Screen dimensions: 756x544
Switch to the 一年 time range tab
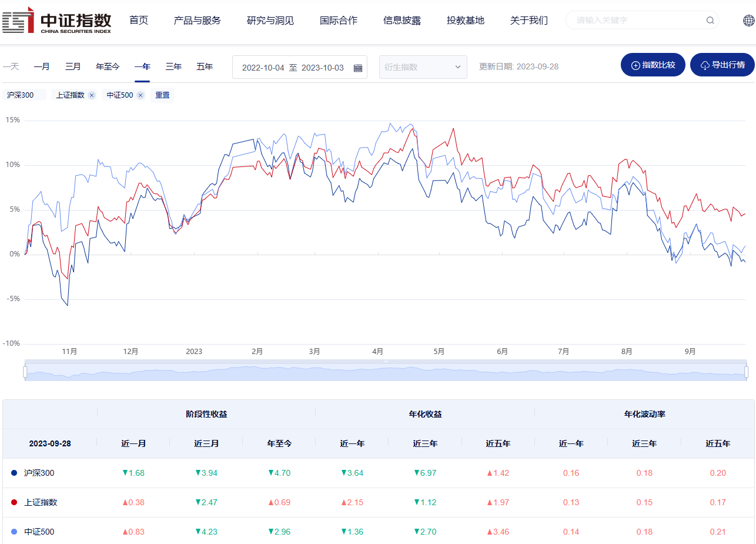(x=142, y=66)
